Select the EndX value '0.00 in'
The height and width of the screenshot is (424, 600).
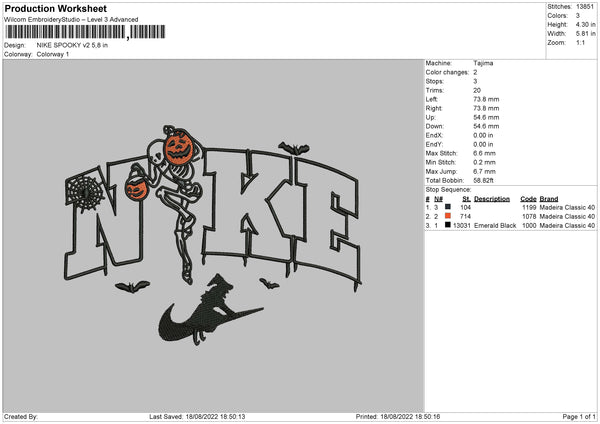pyautogui.click(x=483, y=135)
